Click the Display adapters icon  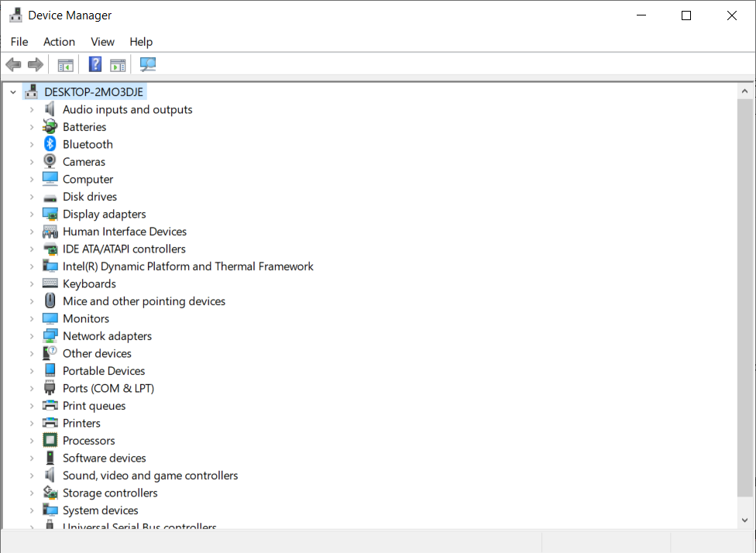pos(50,214)
